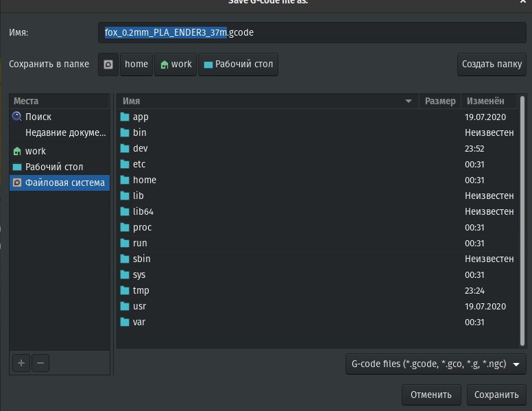Click the file list vertical scrollbar
The width and height of the screenshot is (532, 411).
(x=522, y=221)
